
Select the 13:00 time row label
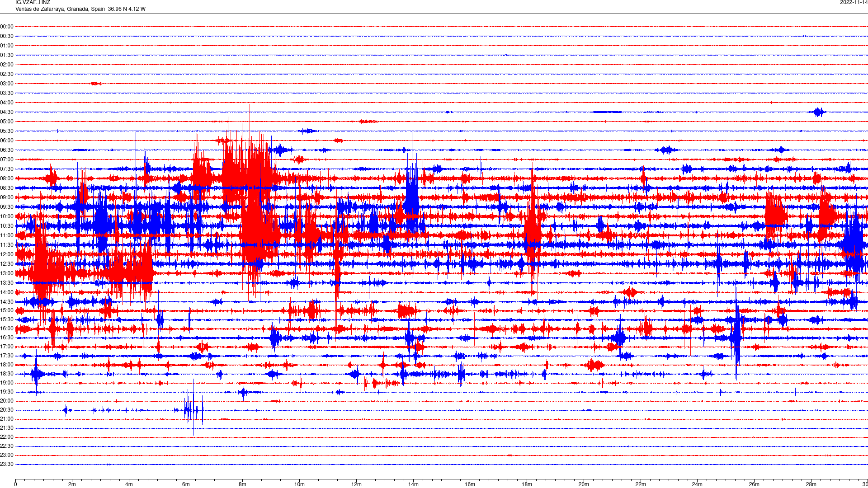click(7, 273)
